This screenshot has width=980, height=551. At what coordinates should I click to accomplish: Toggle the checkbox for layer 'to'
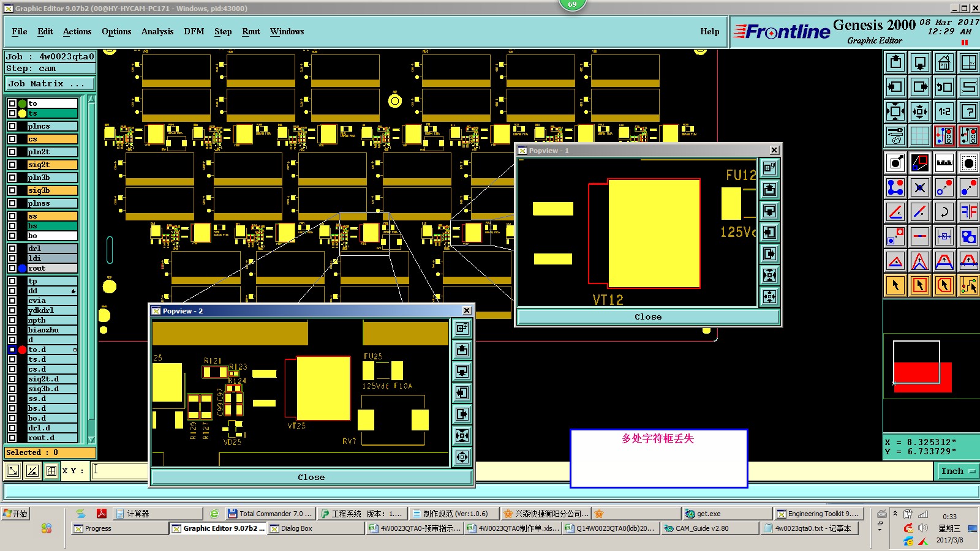[x=12, y=103]
